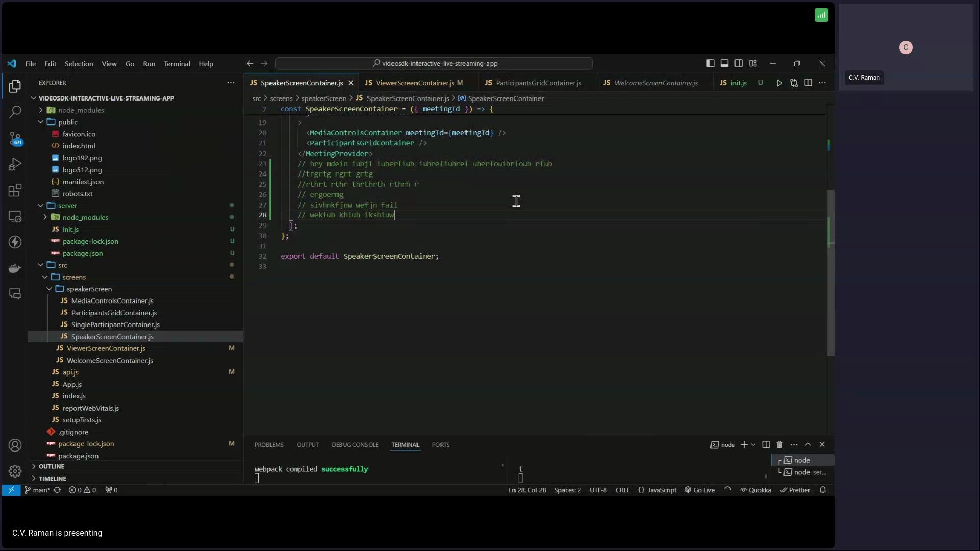
Task: Open terminal panel More Actions ellipsis
Action: coord(794,445)
